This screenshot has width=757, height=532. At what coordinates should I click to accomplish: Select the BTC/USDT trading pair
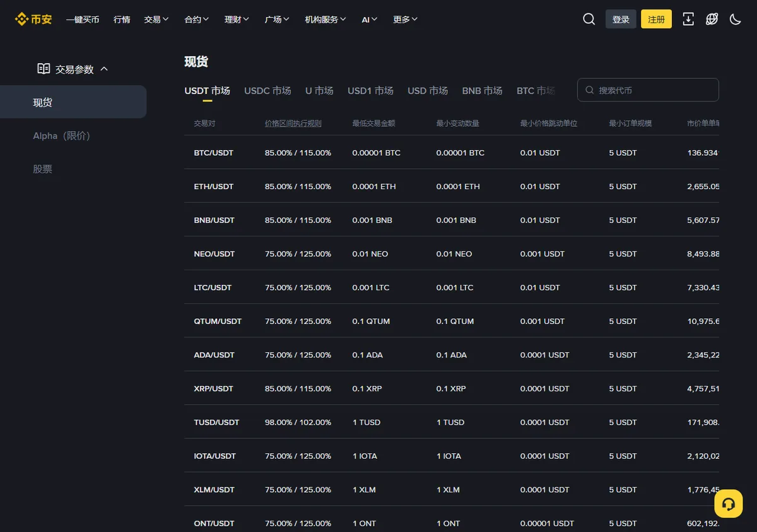coord(214,153)
